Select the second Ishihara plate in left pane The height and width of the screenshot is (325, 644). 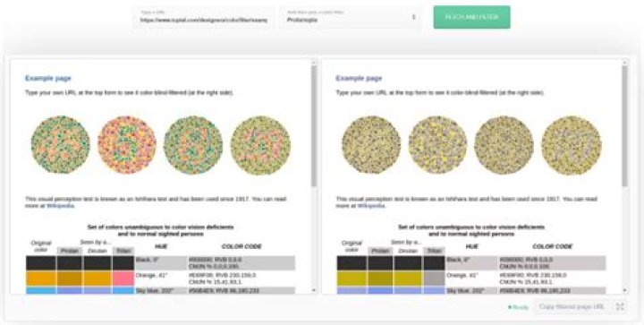click(x=127, y=145)
